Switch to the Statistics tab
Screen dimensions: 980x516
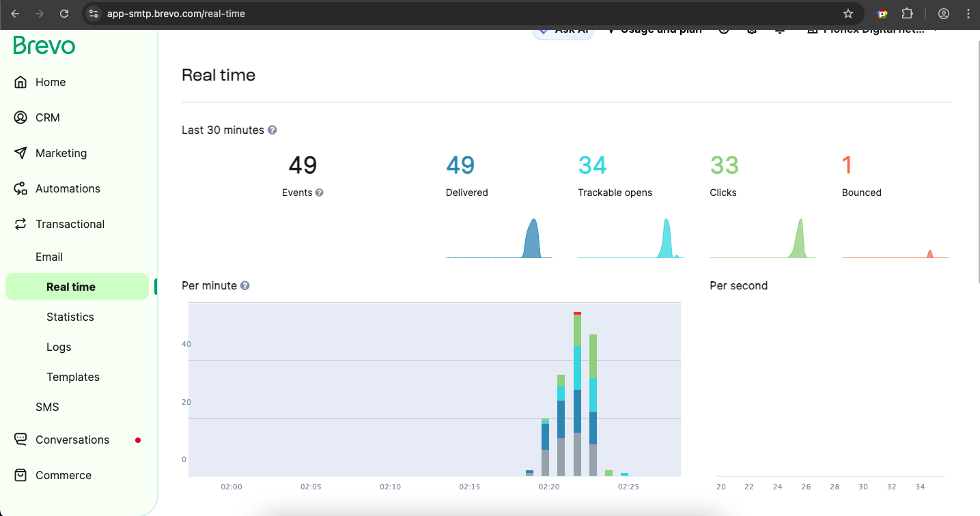point(70,316)
